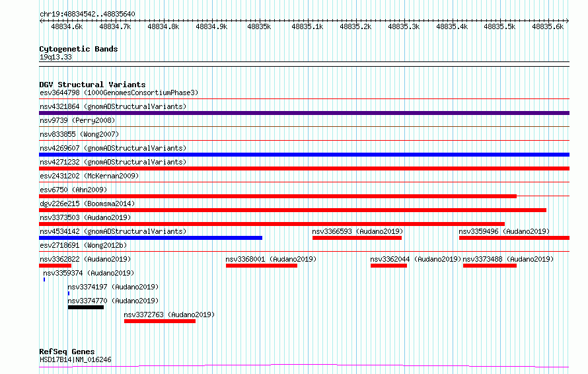The width and height of the screenshot is (588, 374).
Task: Open the HSD17B14|NM_016246 RefSeq gene label
Action: pyautogui.click(x=75, y=359)
